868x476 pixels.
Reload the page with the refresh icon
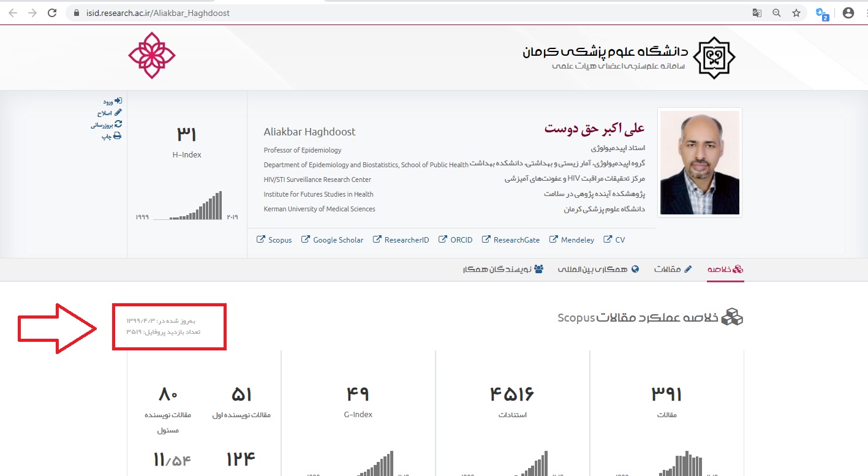pos(52,13)
